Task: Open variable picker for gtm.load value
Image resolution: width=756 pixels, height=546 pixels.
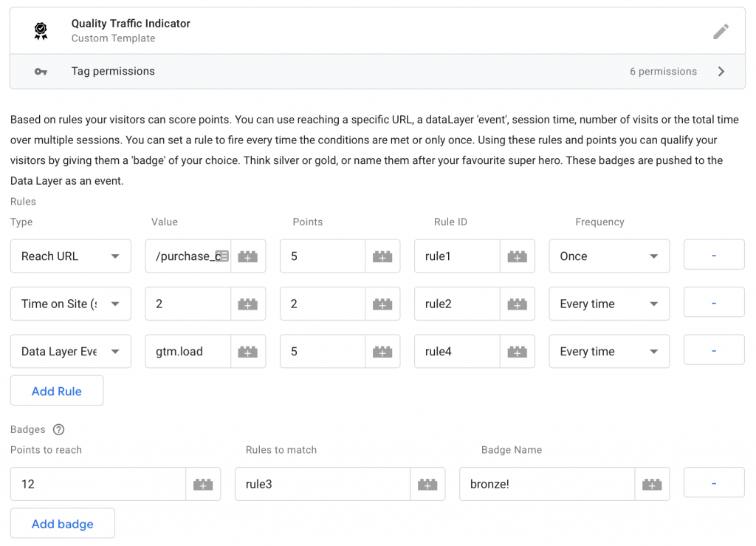Action: pos(248,352)
